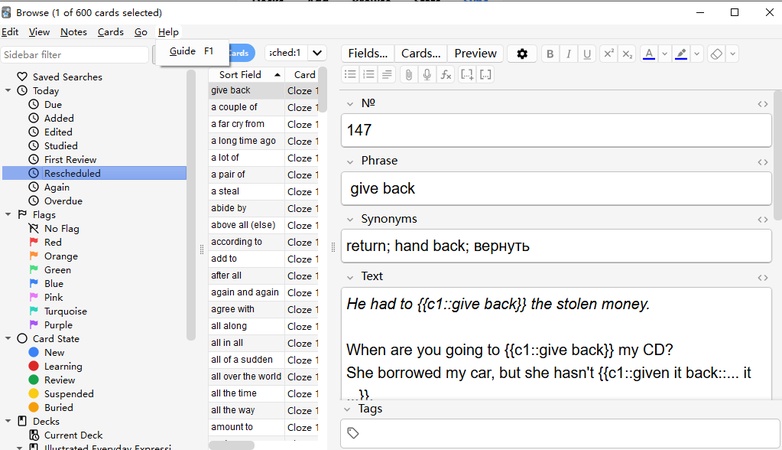
Task: Click the Fields... button
Action: pos(368,53)
